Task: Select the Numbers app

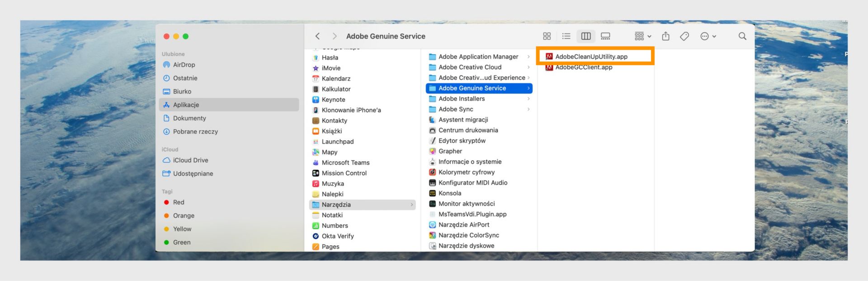Action: (x=363, y=225)
